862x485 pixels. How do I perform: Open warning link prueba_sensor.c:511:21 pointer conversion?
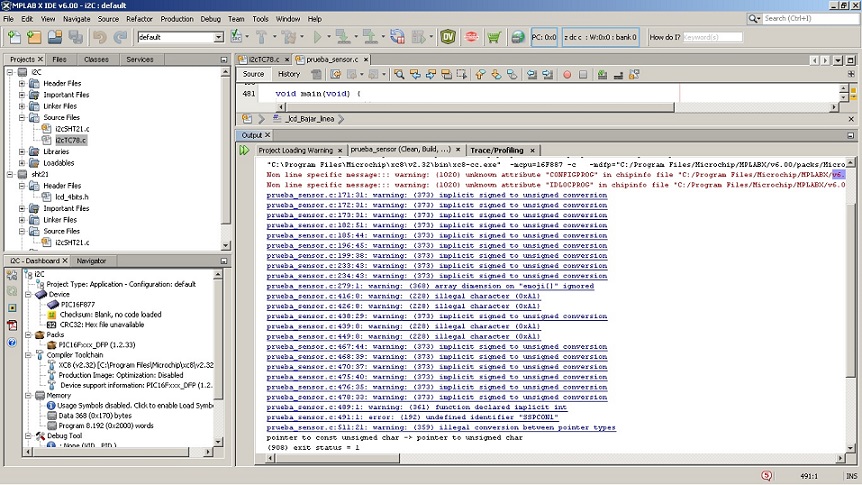[x=441, y=427]
